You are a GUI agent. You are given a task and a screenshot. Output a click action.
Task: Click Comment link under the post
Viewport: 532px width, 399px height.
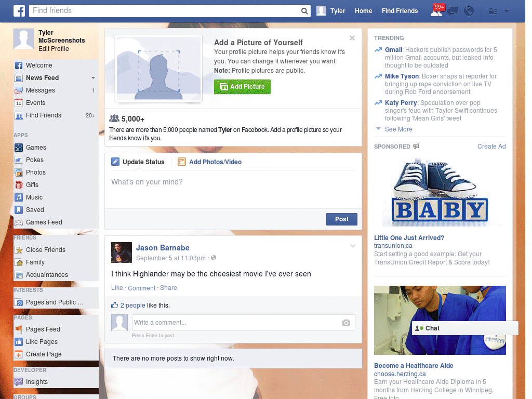point(141,288)
